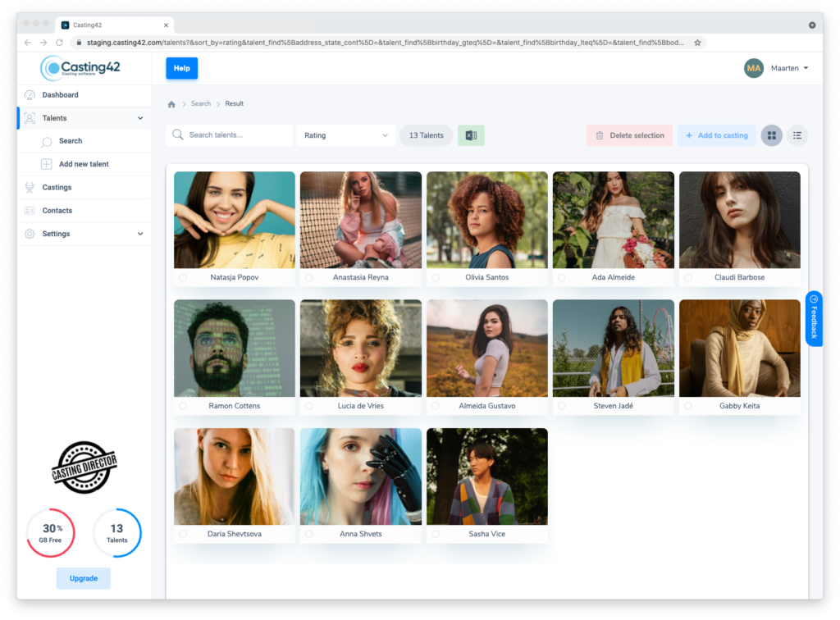Focus the Search talents input field
The image size is (840, 620).
[x=230, y=135]
